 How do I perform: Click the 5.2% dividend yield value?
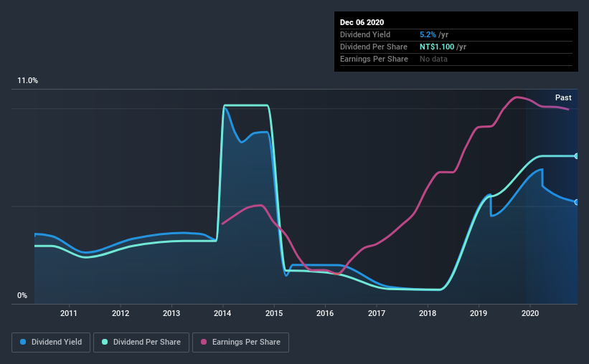(x=428, y=34)
